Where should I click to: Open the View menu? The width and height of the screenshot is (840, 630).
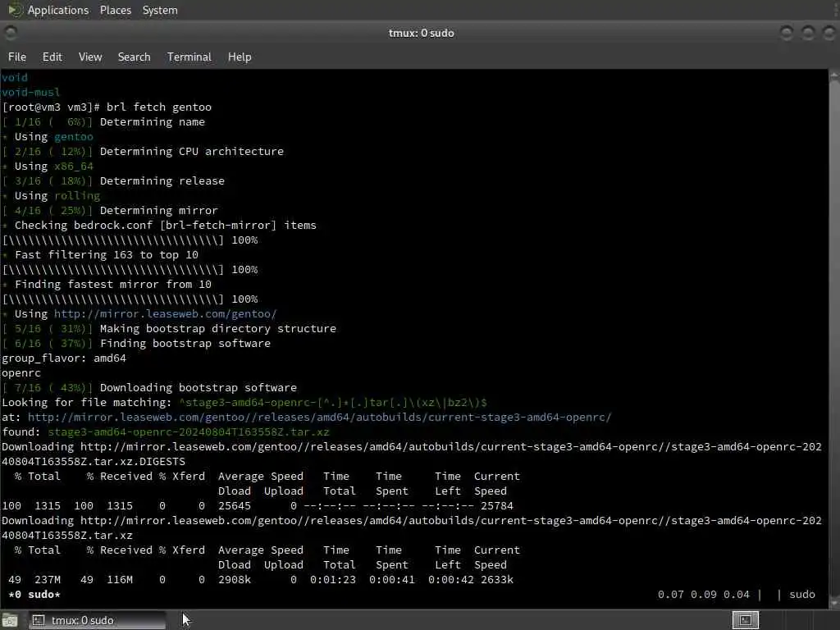90,57
